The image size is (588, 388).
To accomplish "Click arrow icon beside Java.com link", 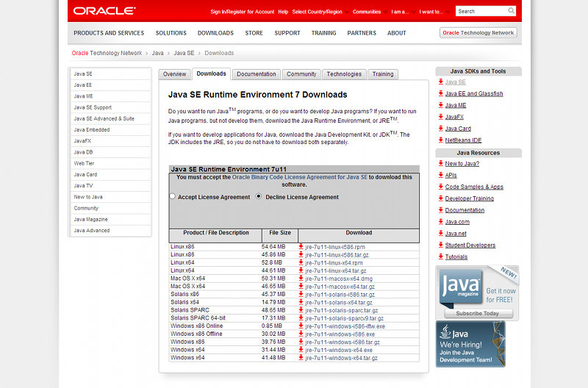I will (440, 221).
